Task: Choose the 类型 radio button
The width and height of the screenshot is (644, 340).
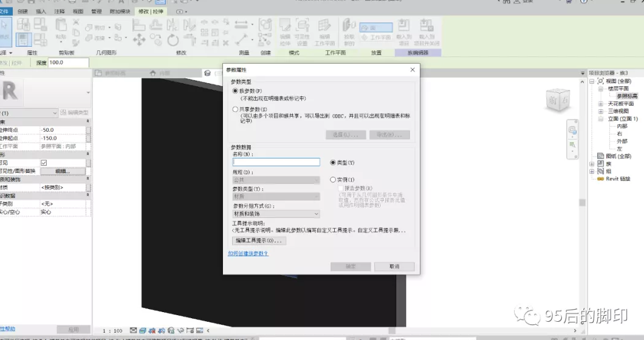Action: pyautogui.click(x=333, y=163)
